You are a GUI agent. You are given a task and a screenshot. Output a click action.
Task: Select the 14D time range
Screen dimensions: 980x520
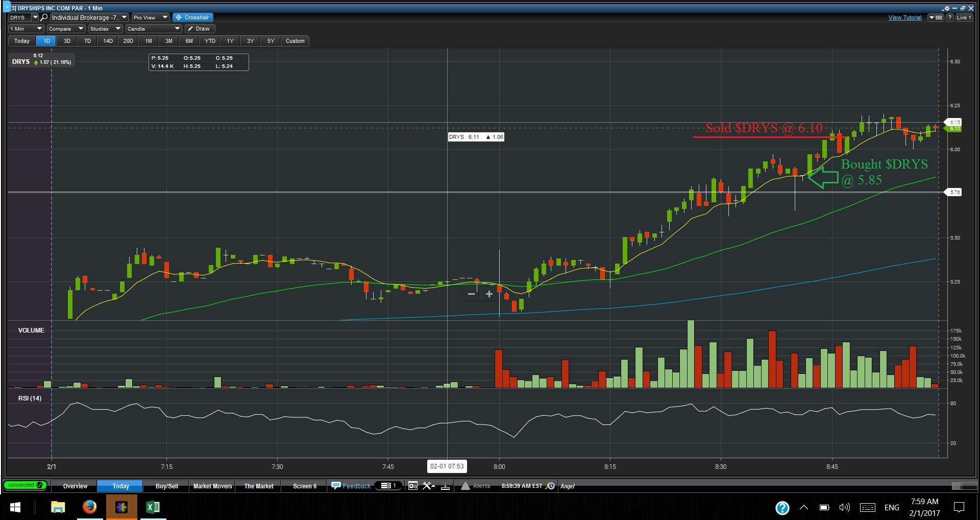(x=108, y=41)
